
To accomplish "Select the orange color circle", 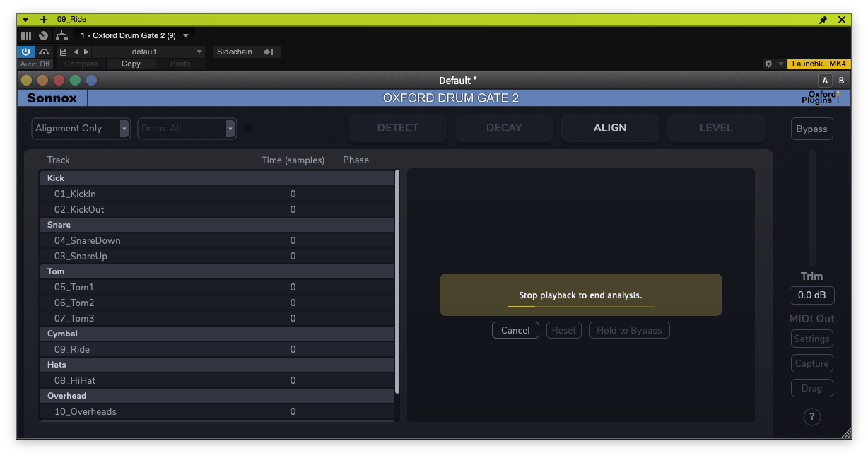I will click(x=42, y=80).
